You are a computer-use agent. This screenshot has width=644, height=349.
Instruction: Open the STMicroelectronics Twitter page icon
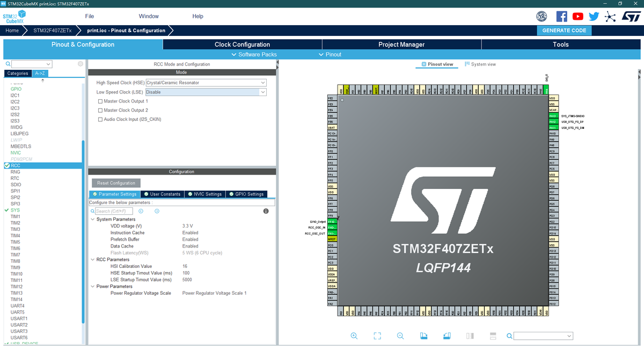(594, 16)
